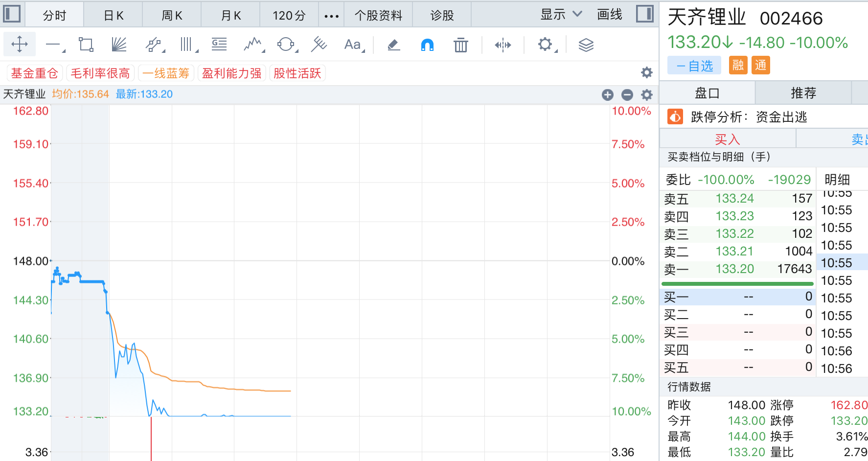
Task: Switch to the 盘口 tab
Action: tap(707, 93)
